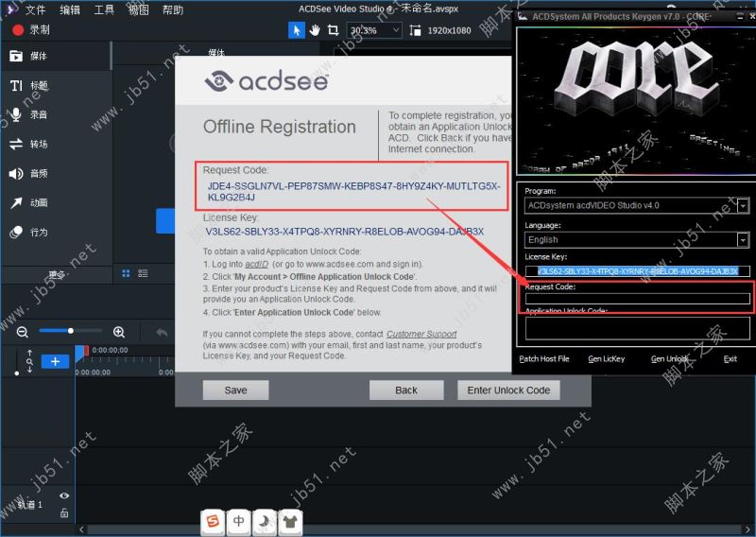This screenshot has height=537, width=756.
Task: Open the 文件 menu
Action: pyautogui.click(x=35, y=9)
